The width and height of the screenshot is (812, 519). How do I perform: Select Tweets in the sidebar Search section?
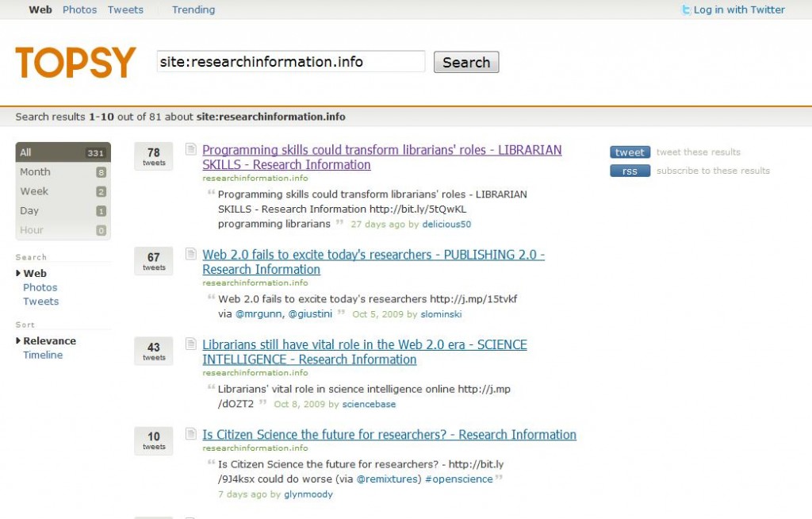pyautogui.click(x=41, y=302)
